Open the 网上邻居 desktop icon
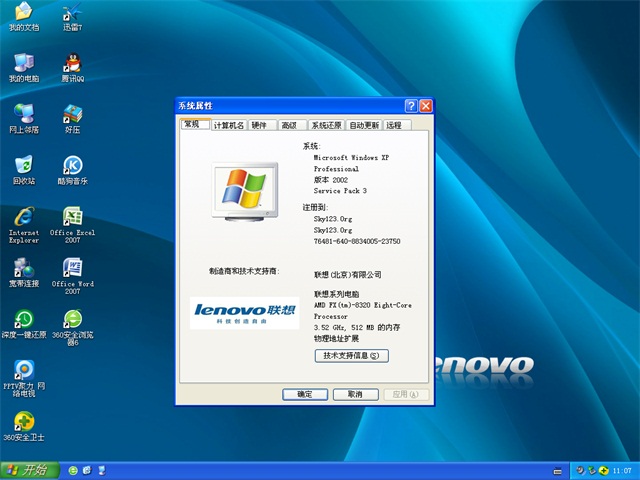The height and width of the screenshot is (480, 640). (24, 119)
